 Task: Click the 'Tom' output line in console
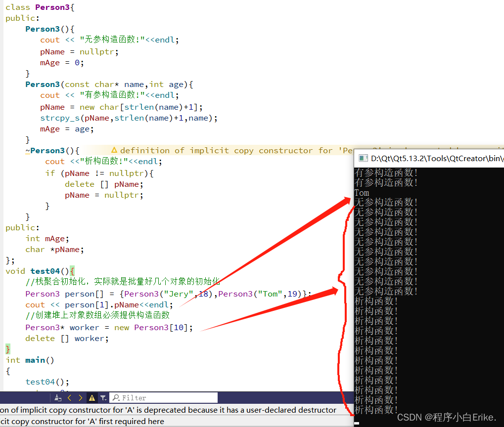362,193
